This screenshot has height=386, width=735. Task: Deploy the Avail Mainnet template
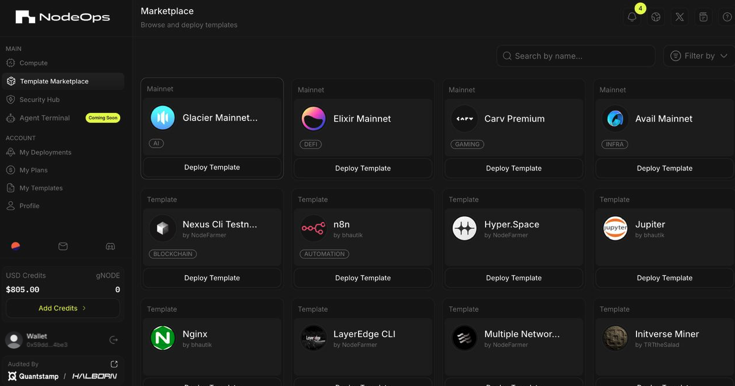(664, 168)
